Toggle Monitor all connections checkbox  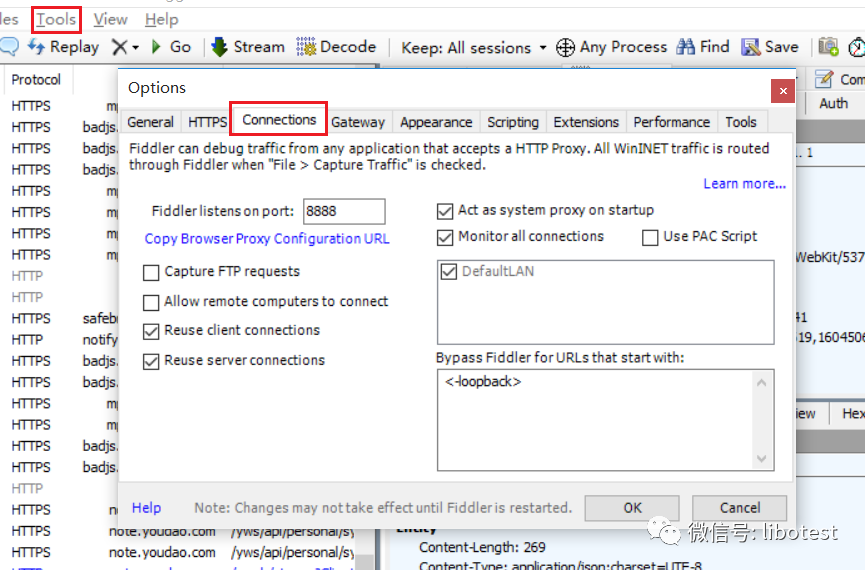pyautogui.click(x=445, y=237)
